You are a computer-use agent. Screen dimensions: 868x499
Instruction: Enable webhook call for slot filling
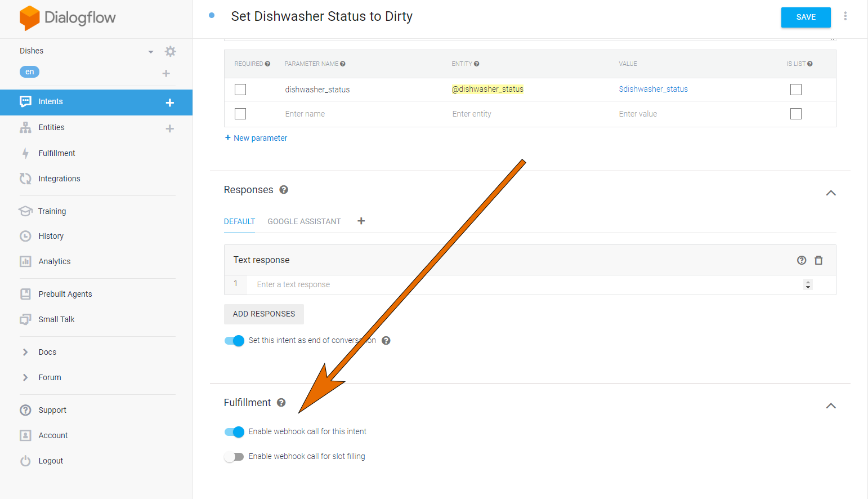pyautogui.click(x=234, y=456)
